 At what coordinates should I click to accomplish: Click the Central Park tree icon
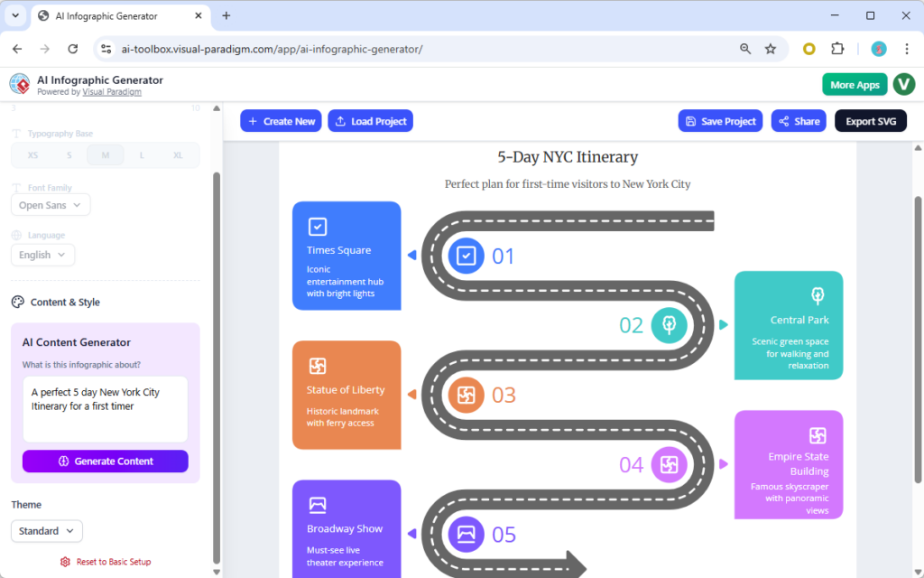coord(818,294)
